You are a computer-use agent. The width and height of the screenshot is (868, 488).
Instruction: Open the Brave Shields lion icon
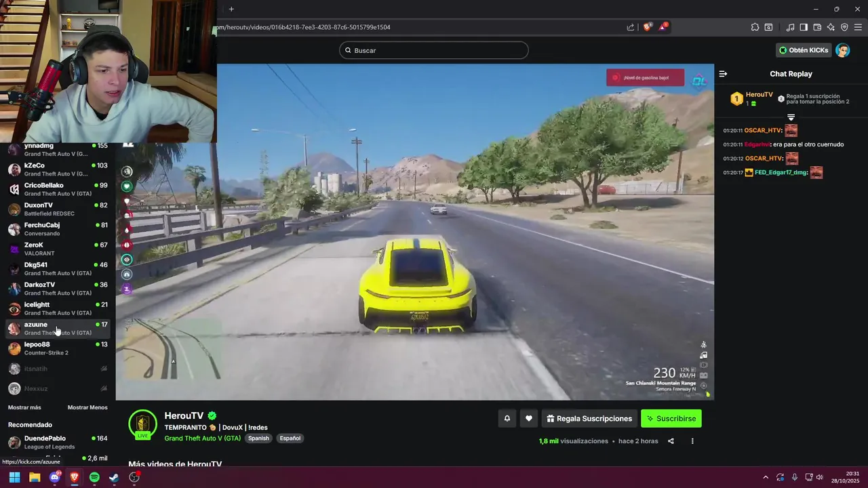point(647,27)
